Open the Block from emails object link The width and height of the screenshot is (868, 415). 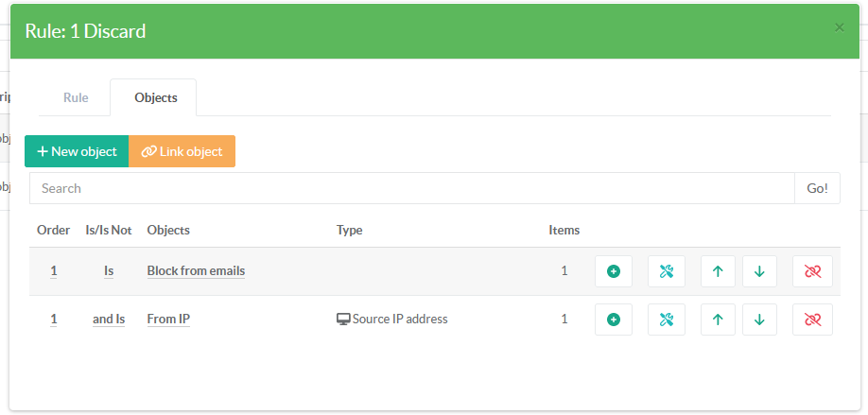196,271
